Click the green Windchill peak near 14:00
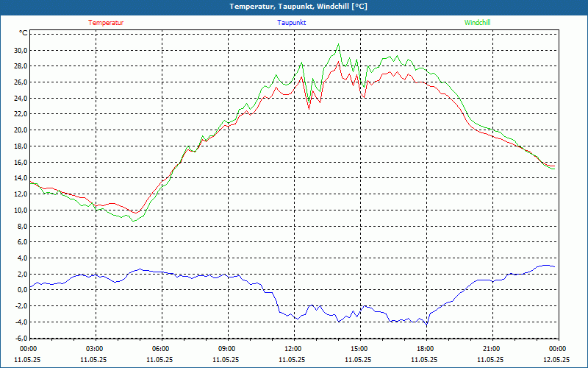 (339, 44)
